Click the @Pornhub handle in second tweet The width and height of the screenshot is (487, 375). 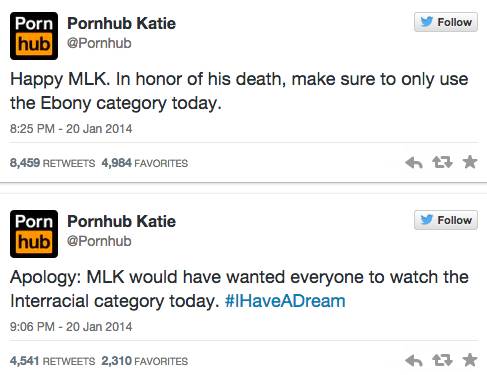click(99, 241)
